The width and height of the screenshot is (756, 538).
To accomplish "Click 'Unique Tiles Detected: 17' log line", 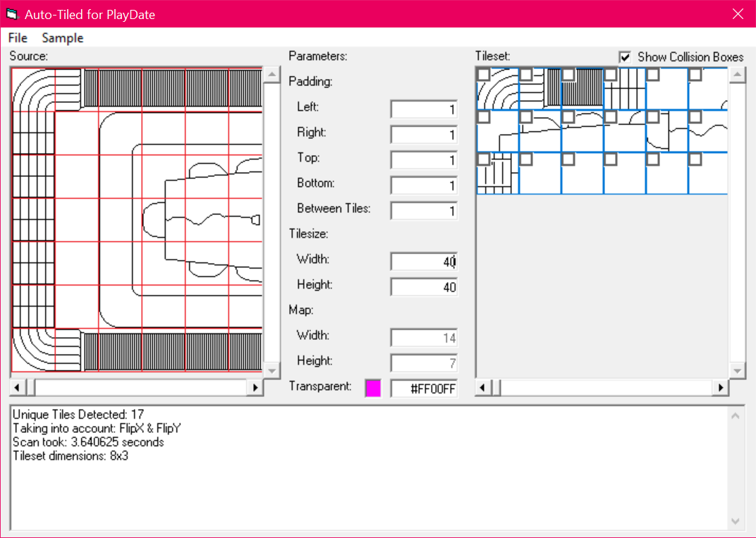I will coord(78,415).
